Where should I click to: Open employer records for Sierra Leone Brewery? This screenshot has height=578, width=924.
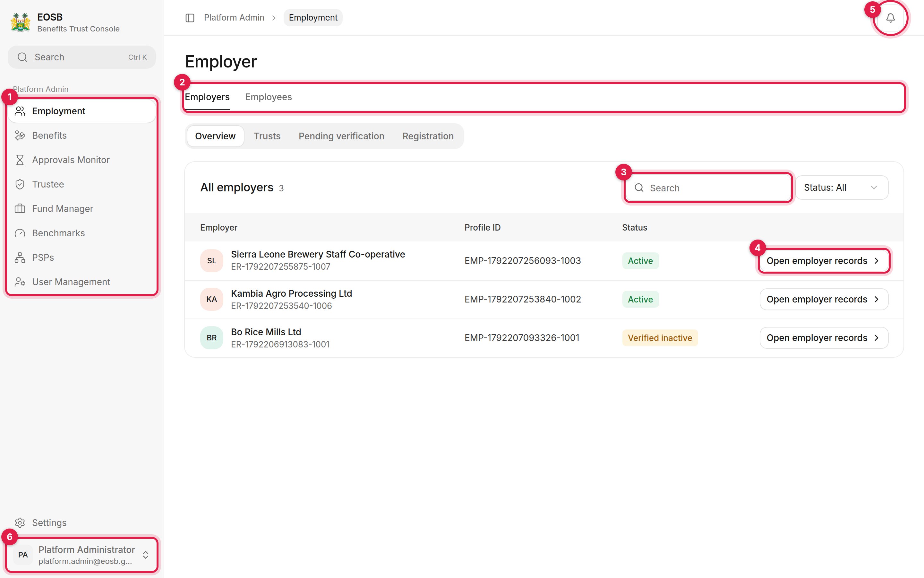824,261
